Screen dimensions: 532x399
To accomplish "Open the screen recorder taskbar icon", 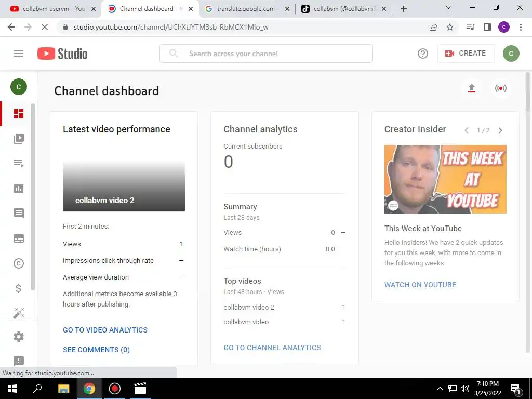I will coord(115,389).
